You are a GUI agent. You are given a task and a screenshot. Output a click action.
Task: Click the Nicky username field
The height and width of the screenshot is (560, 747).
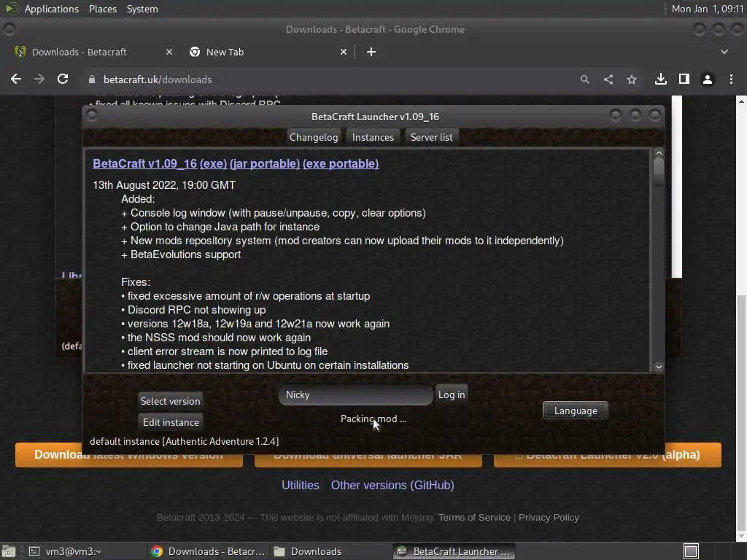coord(356,394)
